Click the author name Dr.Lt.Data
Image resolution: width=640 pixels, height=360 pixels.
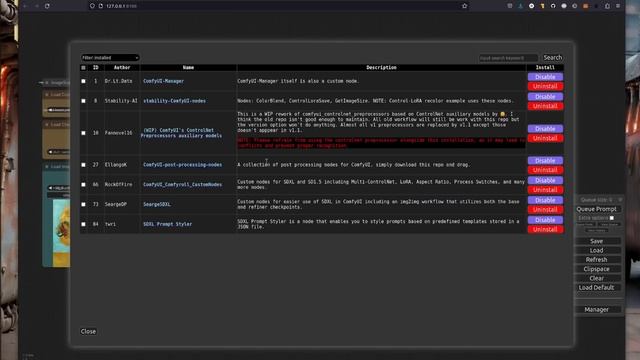point(118,81)
